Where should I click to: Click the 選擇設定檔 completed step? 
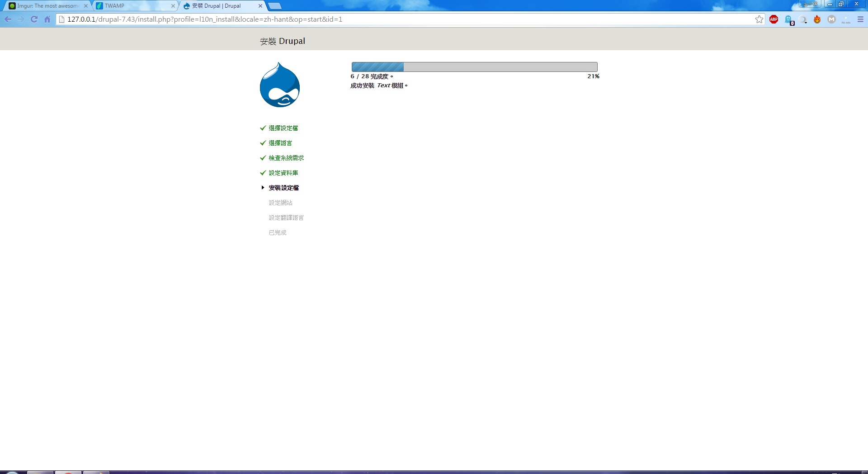[283, 128]
